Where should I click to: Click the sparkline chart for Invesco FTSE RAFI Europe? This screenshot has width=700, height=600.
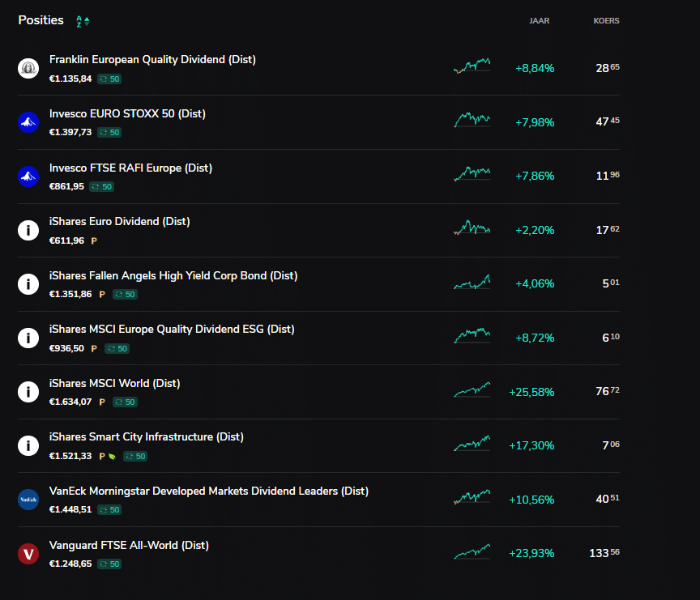(472, 173)
